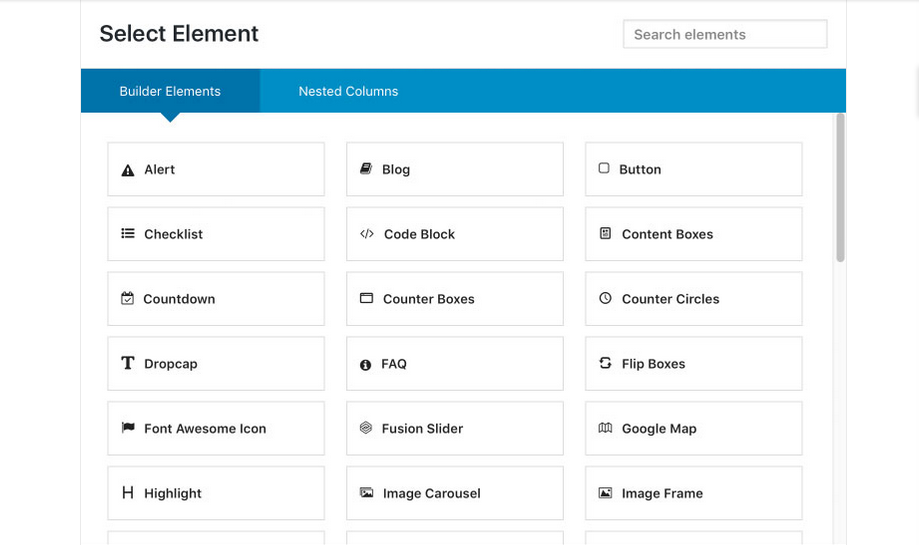This screenshot has width=919, height=545.
Task: Click the Alert warning triangle icon
Action: tap(128, 171)
